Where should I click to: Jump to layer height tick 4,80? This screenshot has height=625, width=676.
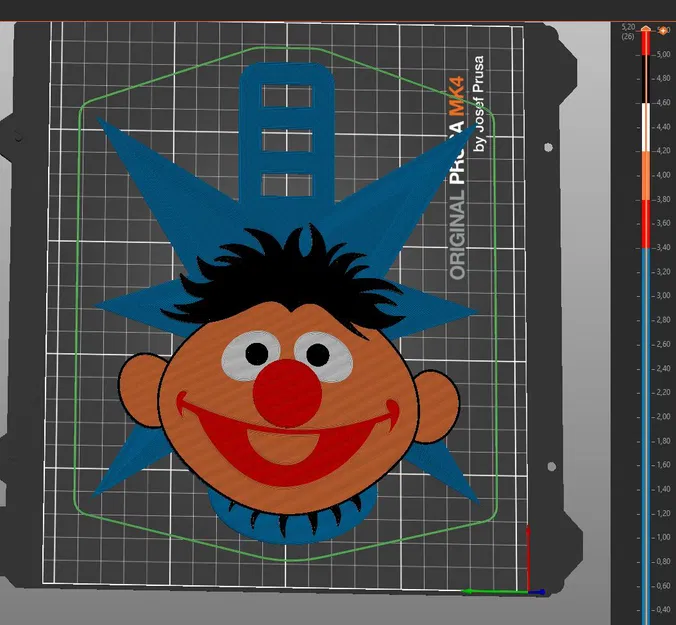click(664, 78)
